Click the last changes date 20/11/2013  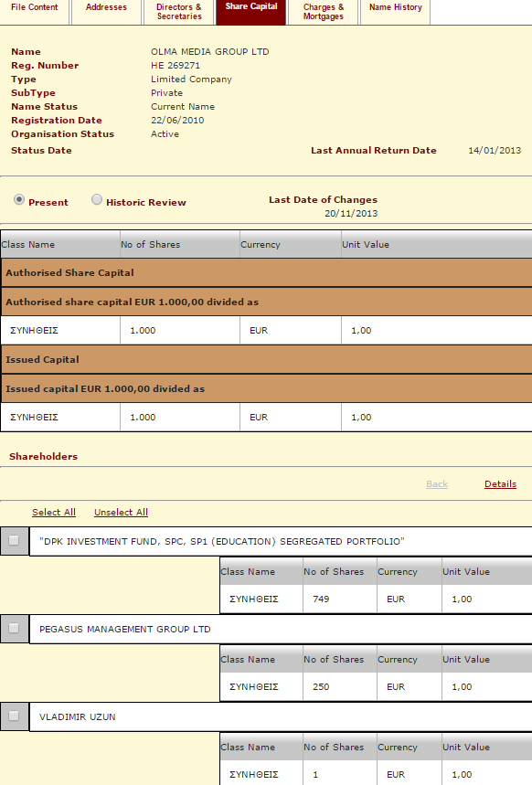point(351,213)
